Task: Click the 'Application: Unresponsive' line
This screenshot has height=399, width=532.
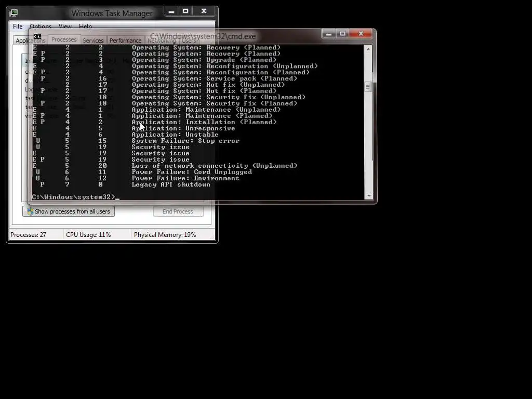Action: click(x=183, y=129)
